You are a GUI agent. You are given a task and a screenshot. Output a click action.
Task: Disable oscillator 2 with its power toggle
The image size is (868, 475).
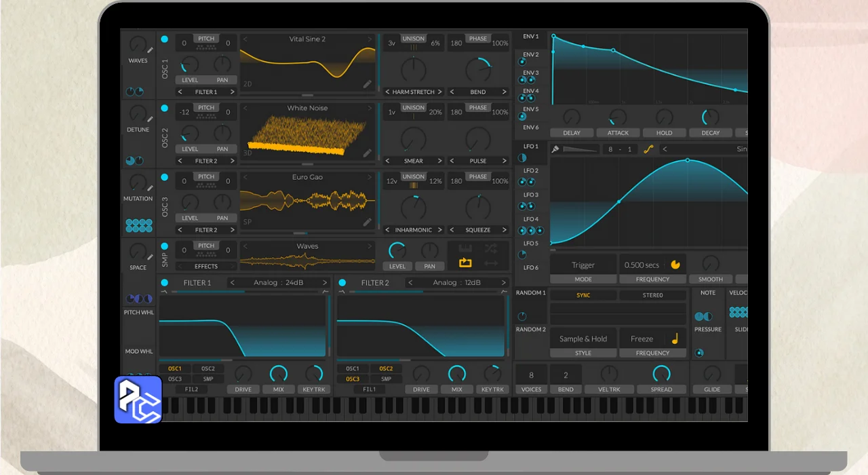pos(165,108)
